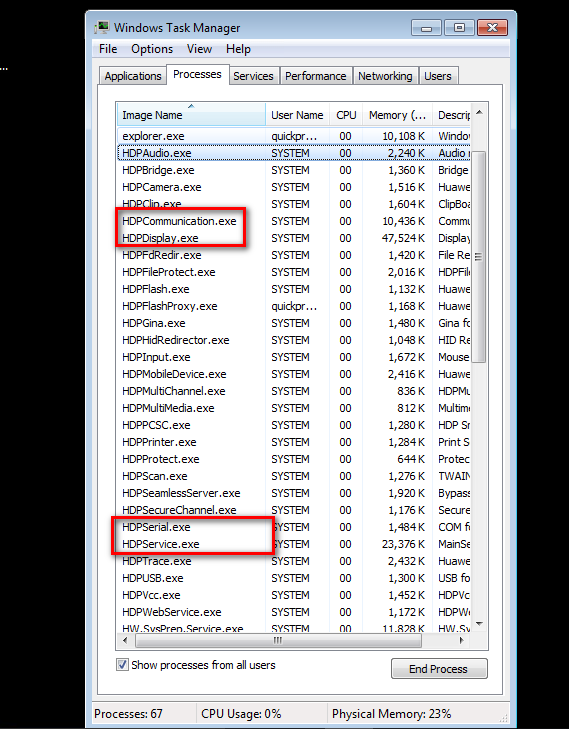The height and width of the screenshot is (729, 569).
Task: Select the HDPPCSC.exe process
Action: click(x=294, y=425)
